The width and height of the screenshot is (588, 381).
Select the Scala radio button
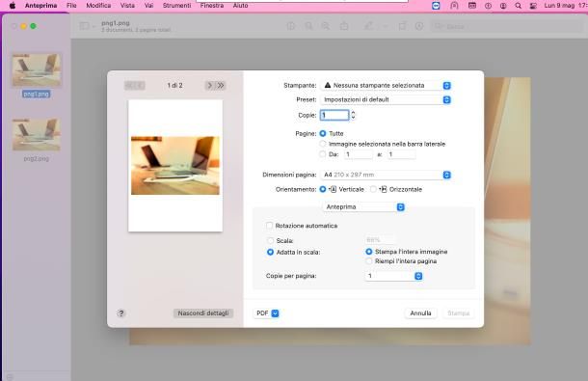coord(270,240)
